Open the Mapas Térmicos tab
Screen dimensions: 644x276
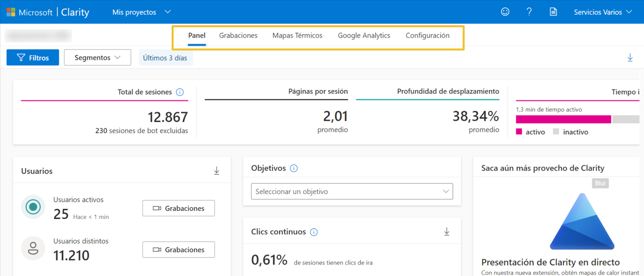pyautogui.click(x=297, y=35)
